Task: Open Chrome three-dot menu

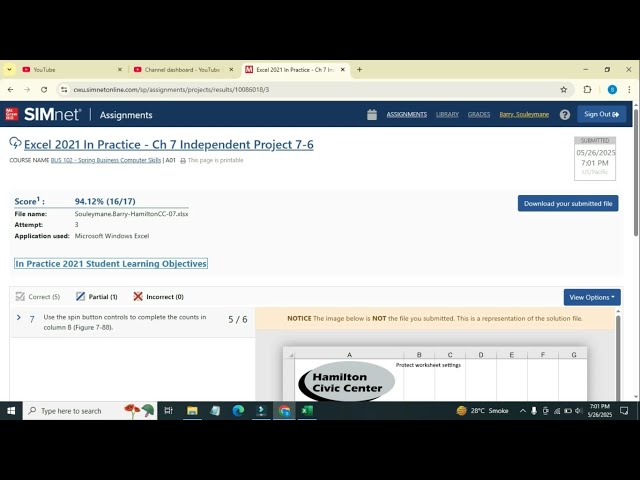Action: coord(629,89)
